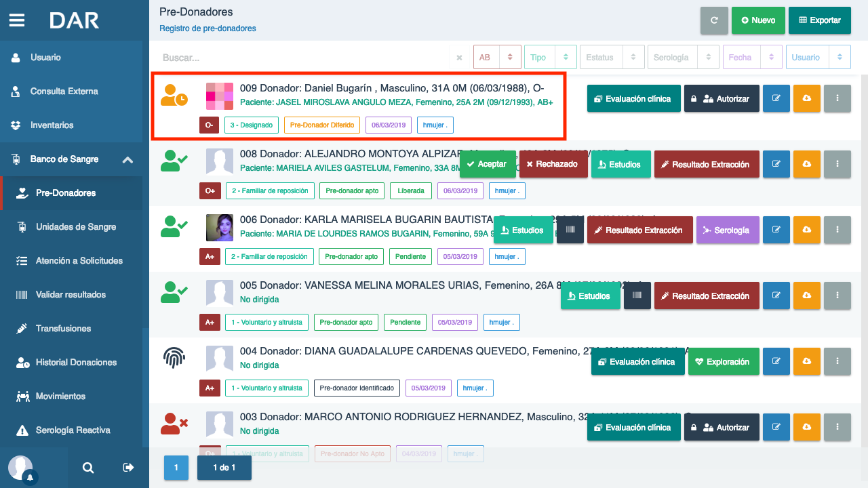Click the logout icon in sidebar footer
The image size is (868, 488).
(x=128, y=468)
